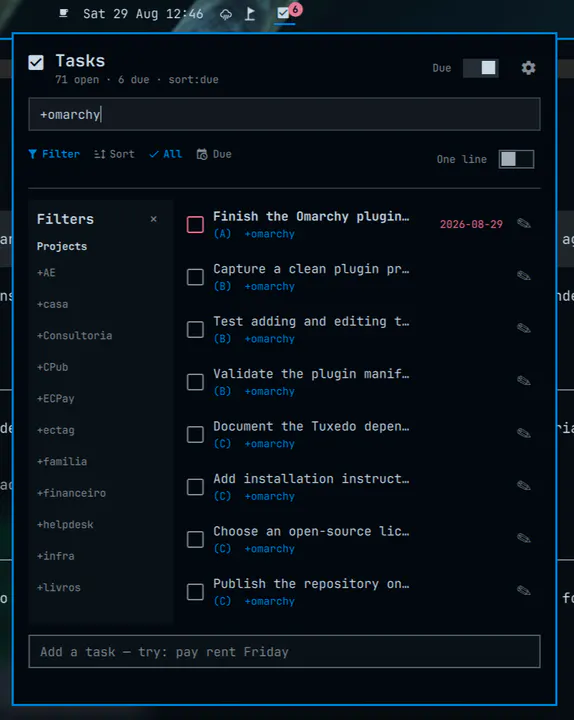Collapse the Filter panel via Filter button

coord(54,154)
